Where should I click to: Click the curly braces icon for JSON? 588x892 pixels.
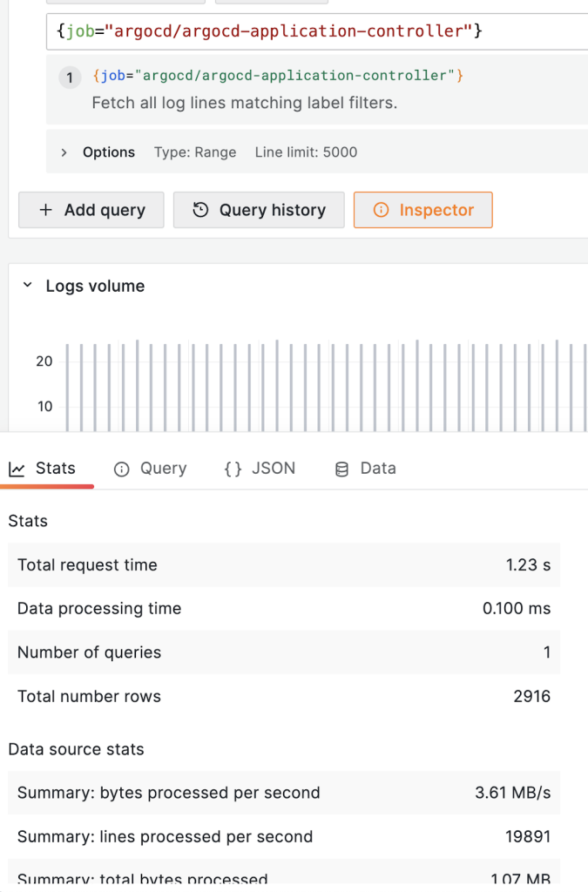point(233,470)
